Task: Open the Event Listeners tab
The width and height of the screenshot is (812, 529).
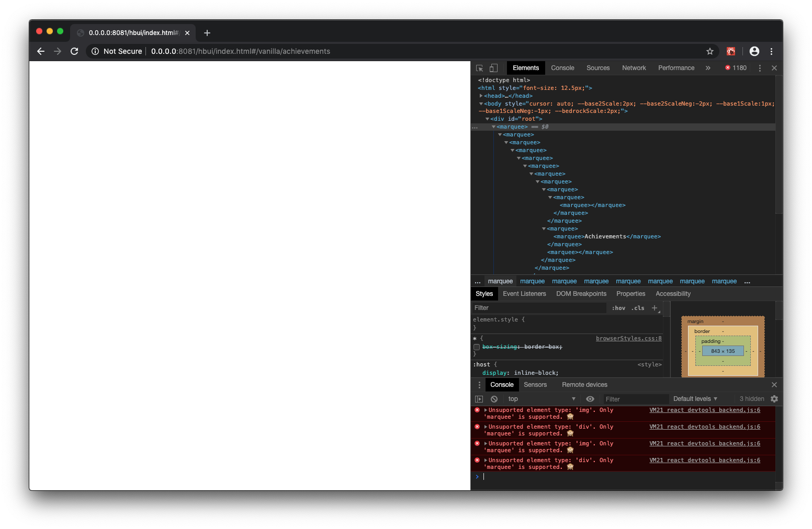Action: (x=524, y=294)
